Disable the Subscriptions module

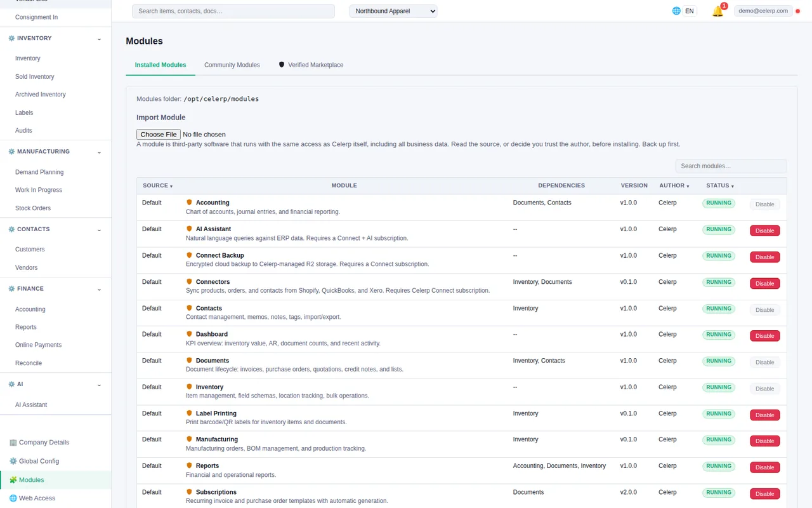pos(764,493)
